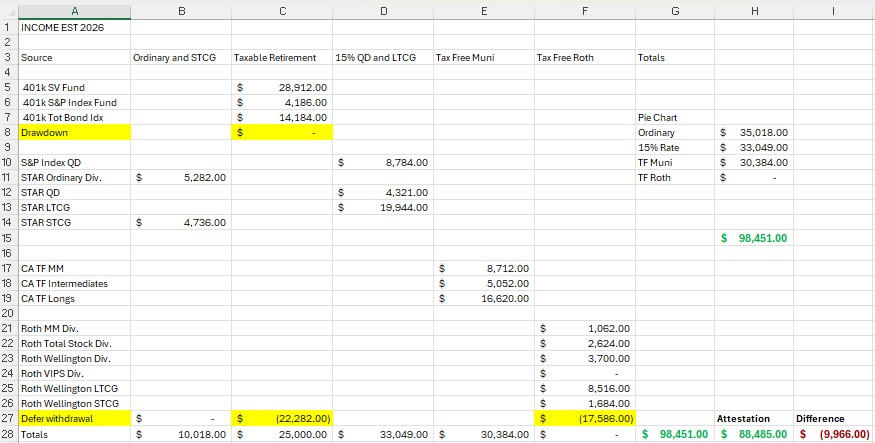Image resolution: width=875 pixels, height=443 pixels.
Task: Select column G header
Action: coord(675,11)
